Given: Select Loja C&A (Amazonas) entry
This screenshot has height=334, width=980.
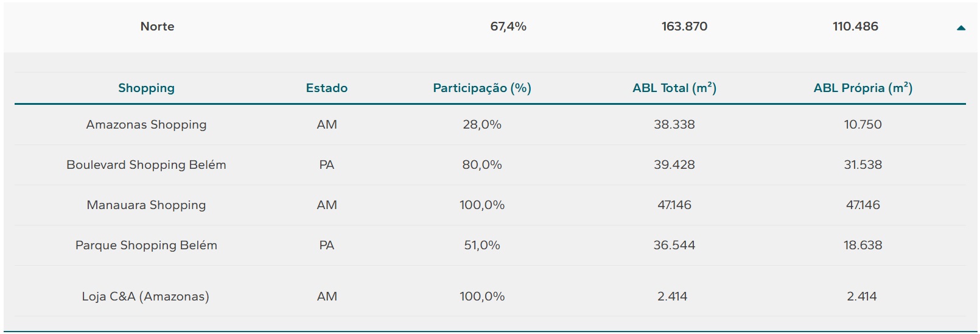Looking at the screenshot, I should [145, 296].
